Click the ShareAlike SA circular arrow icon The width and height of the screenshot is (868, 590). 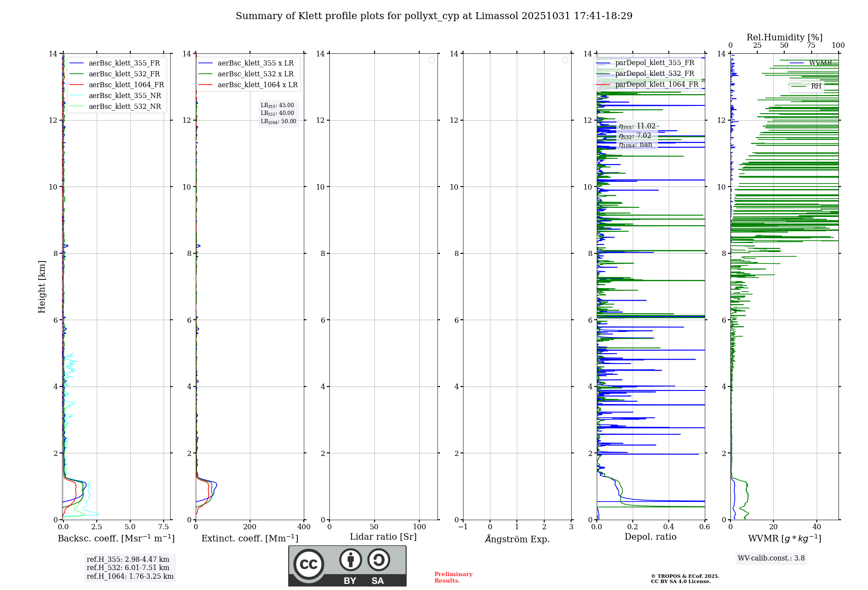378,560
